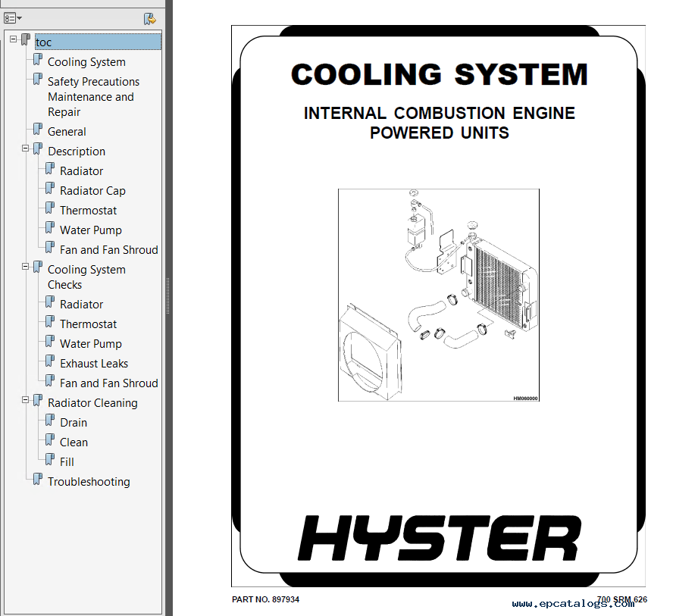Collapse the Radiator Cleaning bookmark group

click(x=25, y=400)
